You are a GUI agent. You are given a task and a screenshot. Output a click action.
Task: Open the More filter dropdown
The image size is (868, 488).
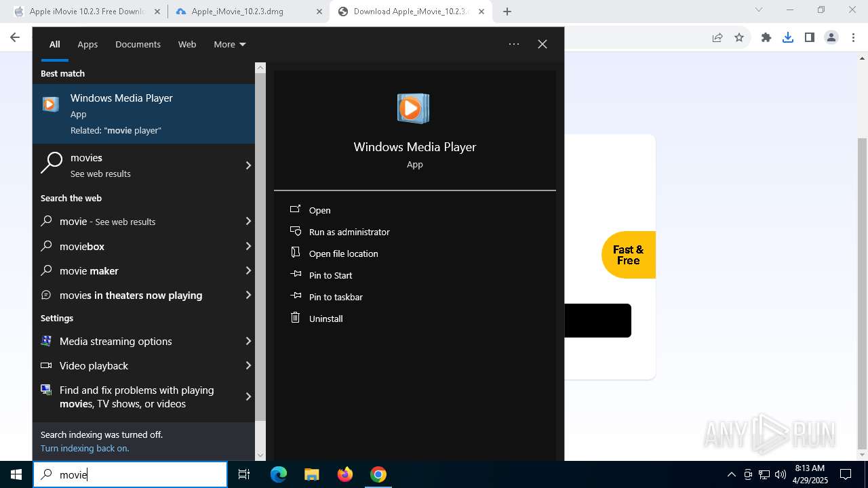tap(230, 44)
